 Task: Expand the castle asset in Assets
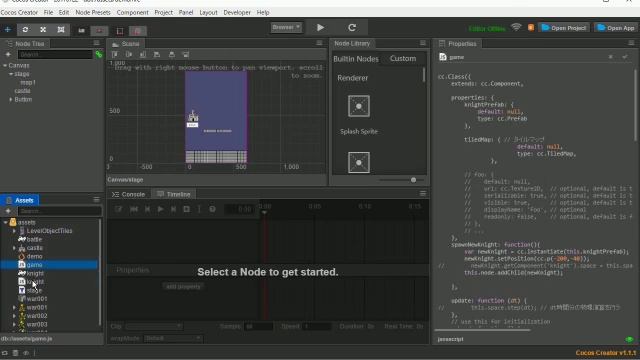14,248
